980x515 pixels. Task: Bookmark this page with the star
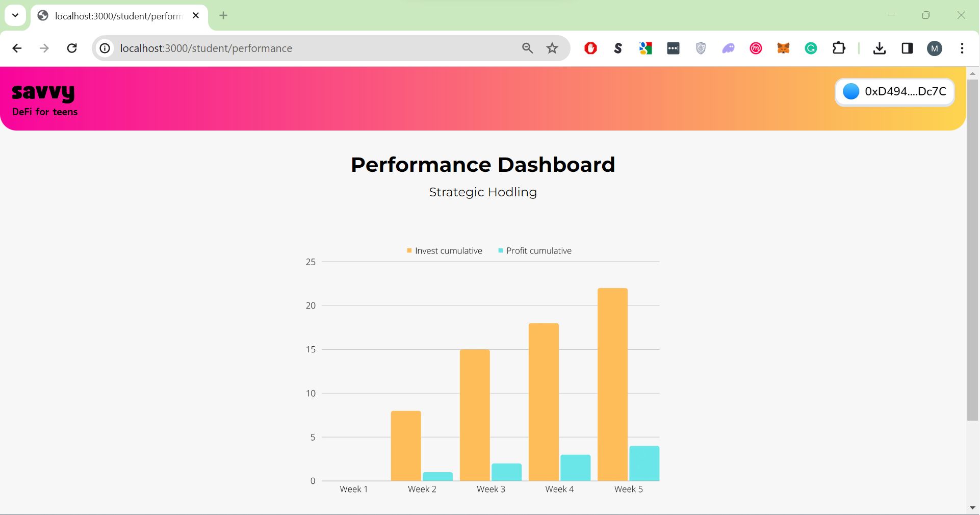pos(552,48)
